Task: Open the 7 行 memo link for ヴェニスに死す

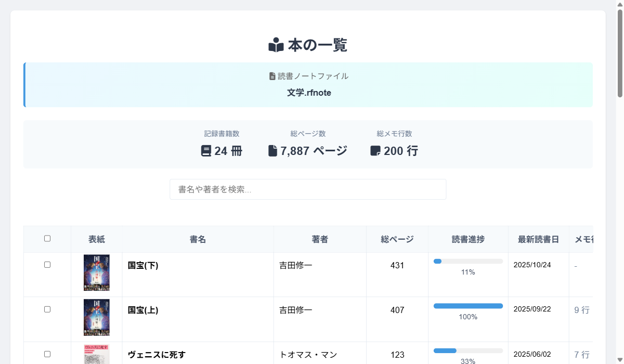Action: point(581,354)
